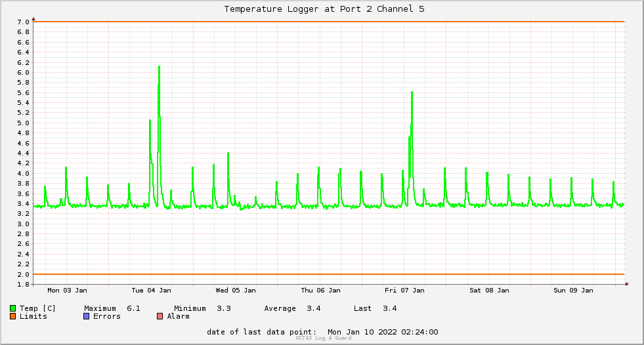Viewport: 644px width, 345px height.
Task: Click the 'Average' statistic label
Action: point(280,308)
